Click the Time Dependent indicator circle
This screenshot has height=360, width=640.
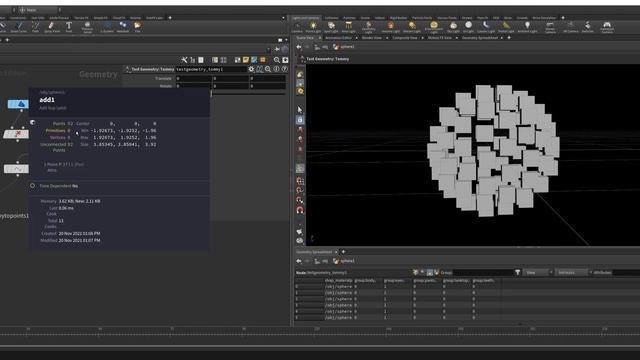(x=32, y=186)
